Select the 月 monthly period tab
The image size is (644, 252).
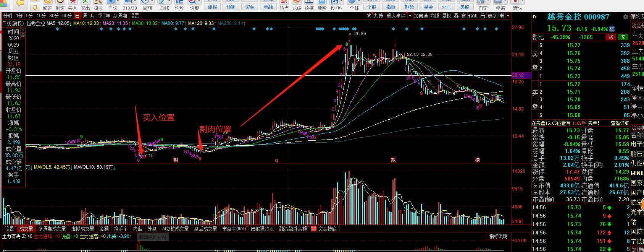point(93,16)
